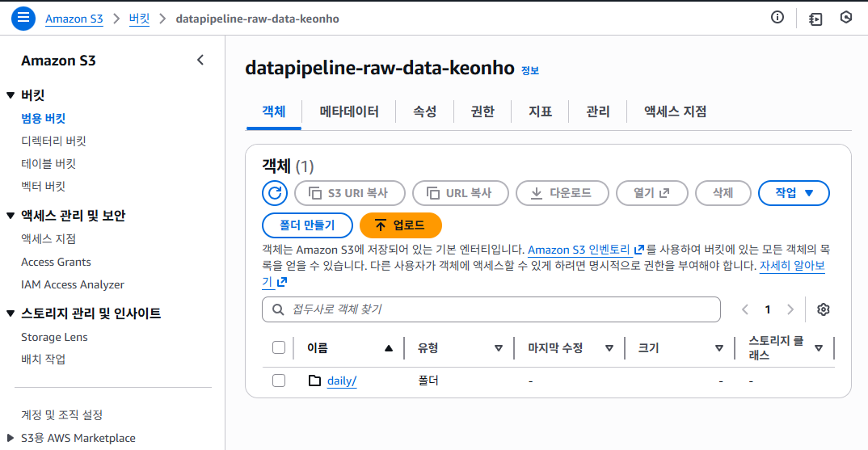Switch to the 객체 tab
The image size is (868, 450).
coord(273,111)
